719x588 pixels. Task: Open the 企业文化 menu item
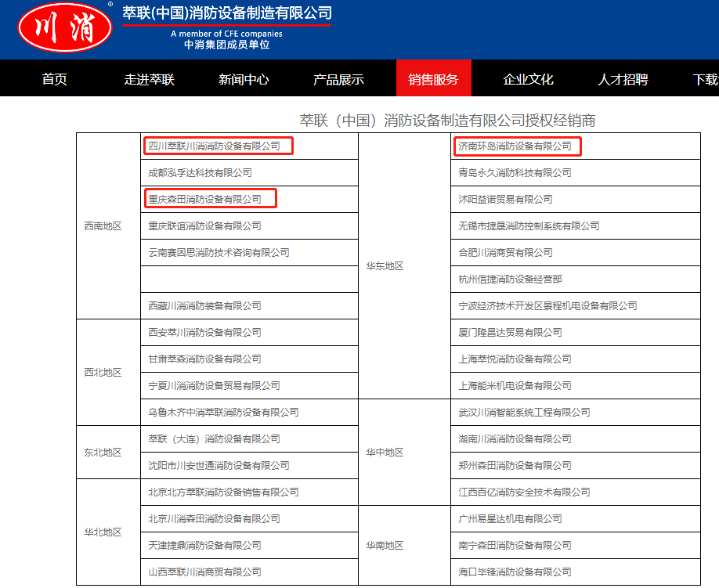pyautogui.click(x=528, y=79)
